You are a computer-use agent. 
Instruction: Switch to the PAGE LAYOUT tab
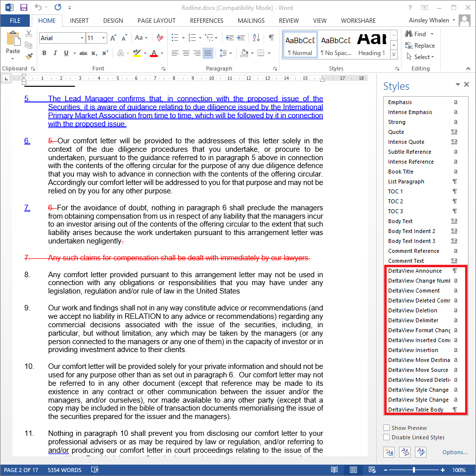tap(156, 21)
